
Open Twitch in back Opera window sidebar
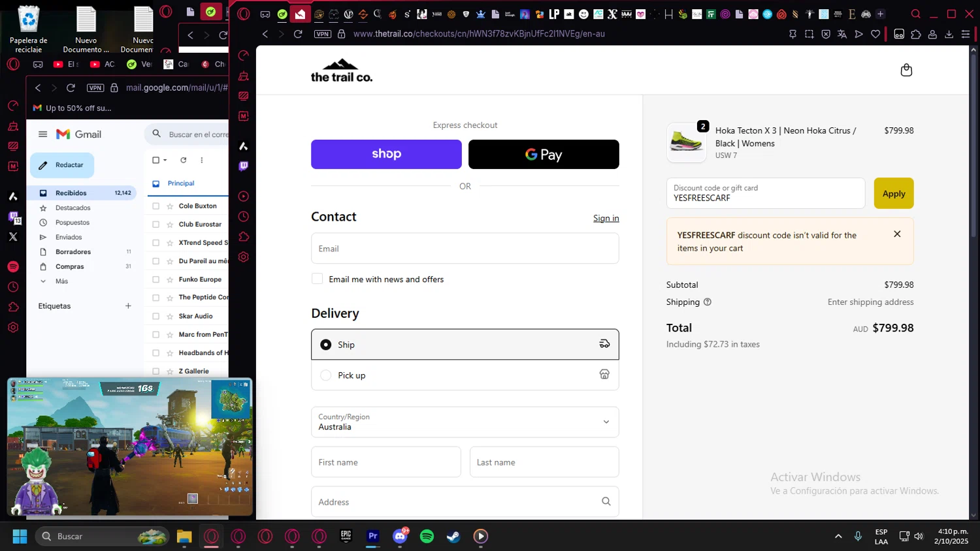pos(13,217)
